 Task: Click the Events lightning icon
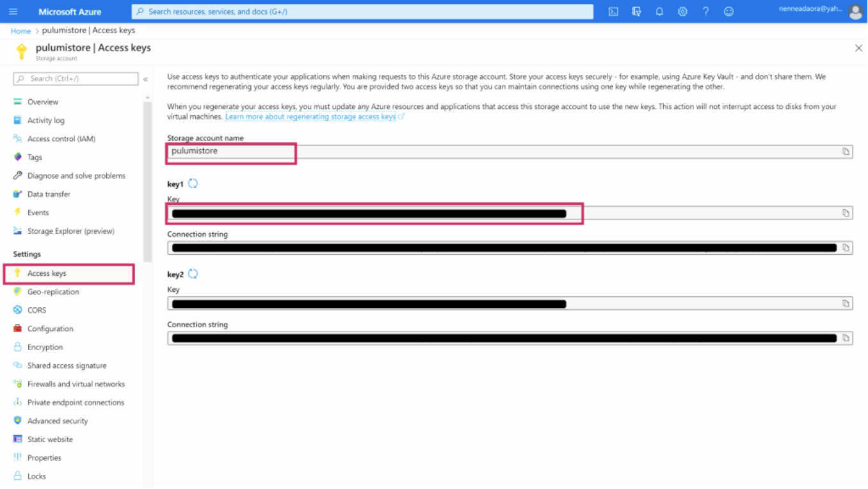[17, 212]
